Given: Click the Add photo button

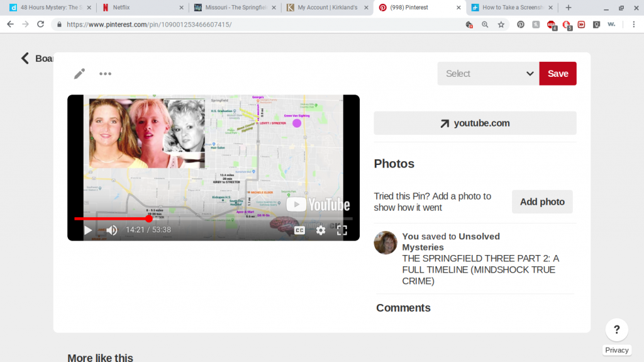Looking at the screenshot, I should [542, 201].
